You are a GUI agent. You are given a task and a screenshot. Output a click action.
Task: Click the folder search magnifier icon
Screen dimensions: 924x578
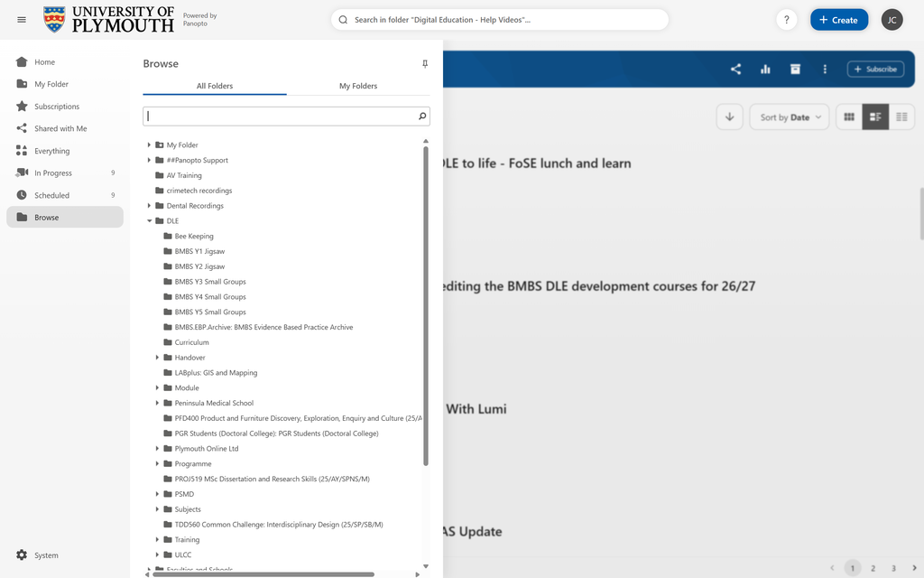[422, 117]
